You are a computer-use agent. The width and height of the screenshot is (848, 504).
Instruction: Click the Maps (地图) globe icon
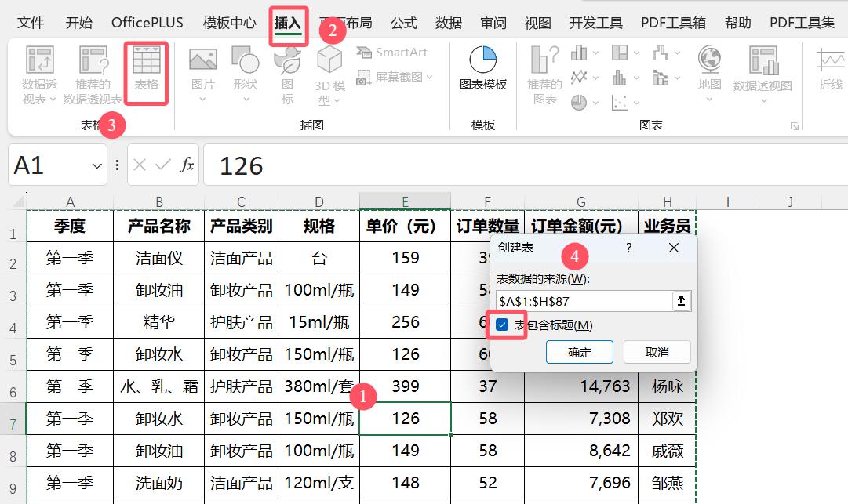709,60
